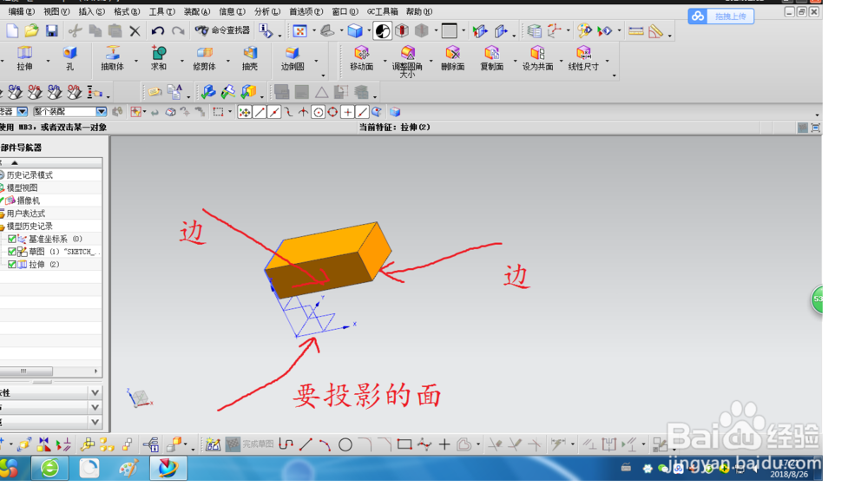868x493 pixels.
Task: Open the green browser icon in taskbar
Action: [49, 468]
